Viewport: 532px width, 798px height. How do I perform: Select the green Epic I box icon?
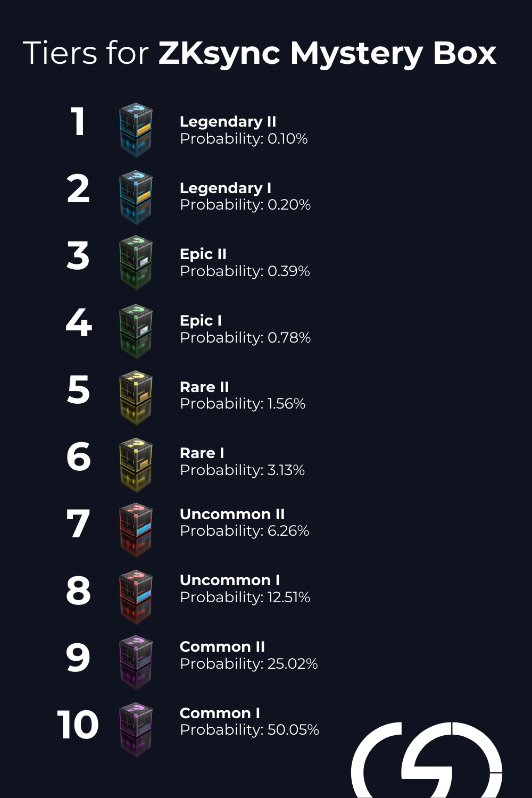(136, 330)
